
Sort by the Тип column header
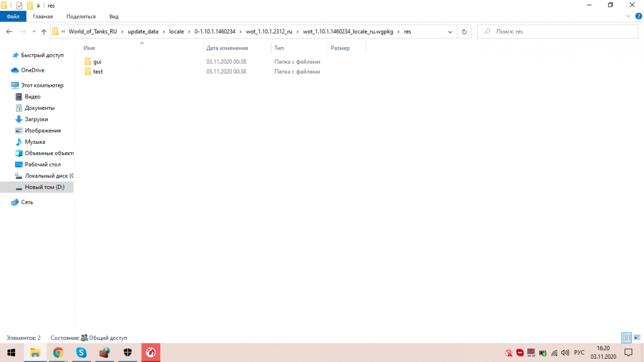coord(279,48)
